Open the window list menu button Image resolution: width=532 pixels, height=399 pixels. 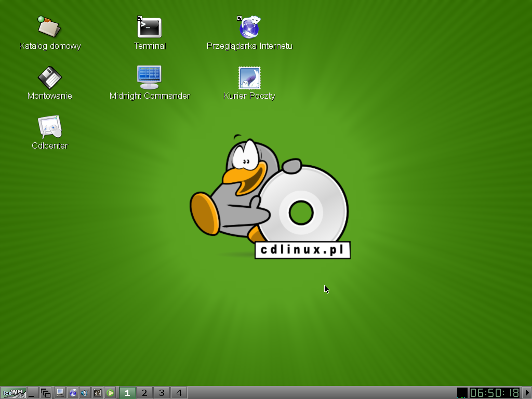tap(46, 393)
